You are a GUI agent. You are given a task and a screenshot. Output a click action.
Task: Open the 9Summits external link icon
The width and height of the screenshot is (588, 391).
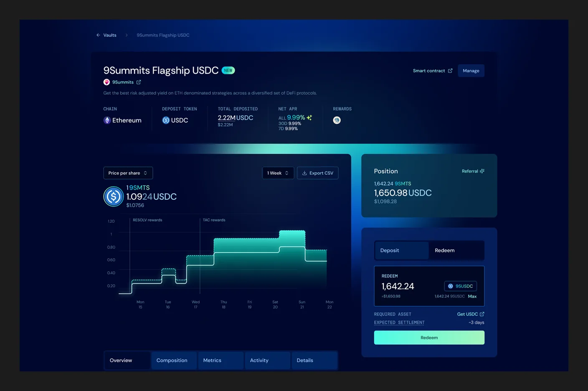click(x=139, y=82)
